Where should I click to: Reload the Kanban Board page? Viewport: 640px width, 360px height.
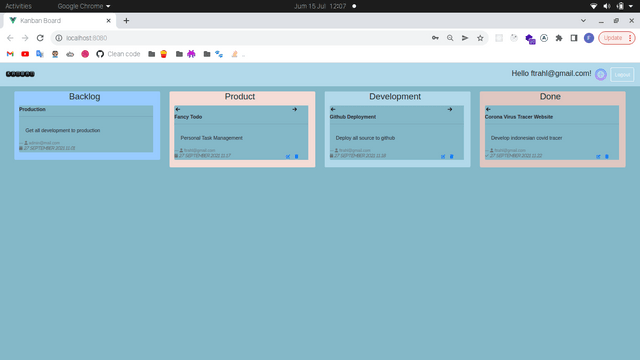[40, 38]
